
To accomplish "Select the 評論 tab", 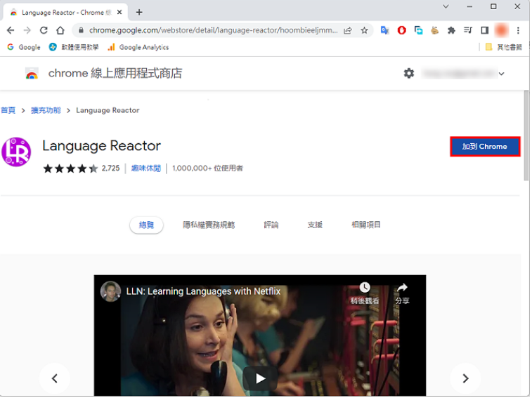I will click(x=271, y=225).
